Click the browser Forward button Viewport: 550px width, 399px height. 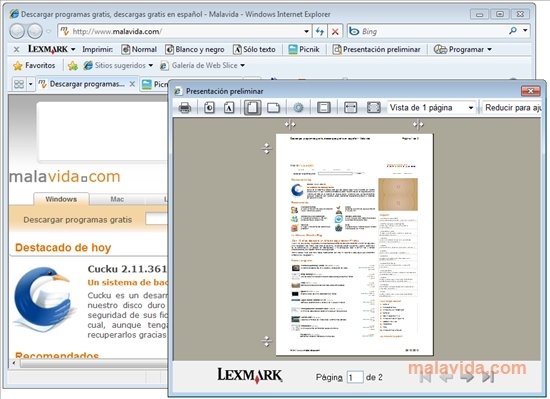pos(35,32)
